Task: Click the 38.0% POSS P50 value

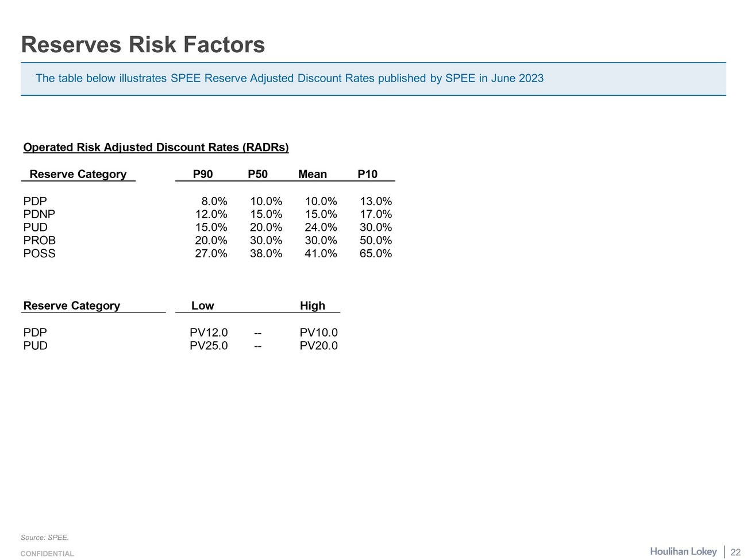Action: tap(265, 254)
